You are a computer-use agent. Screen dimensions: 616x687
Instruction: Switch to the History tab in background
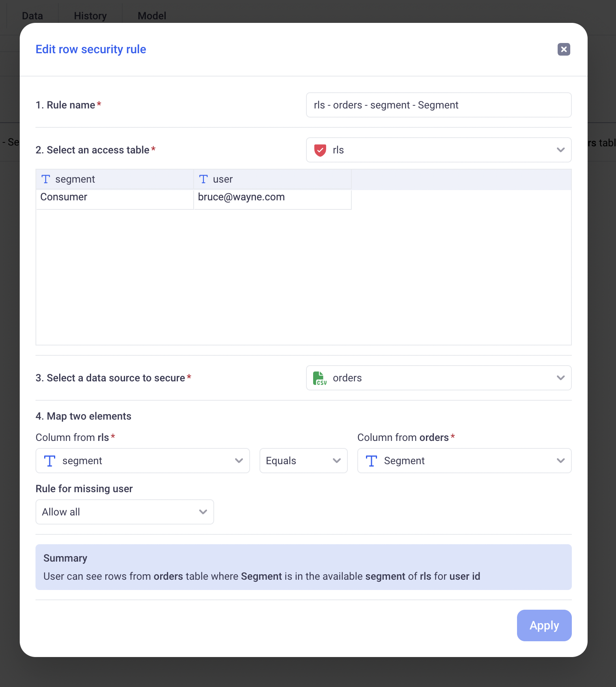[90, 16]
